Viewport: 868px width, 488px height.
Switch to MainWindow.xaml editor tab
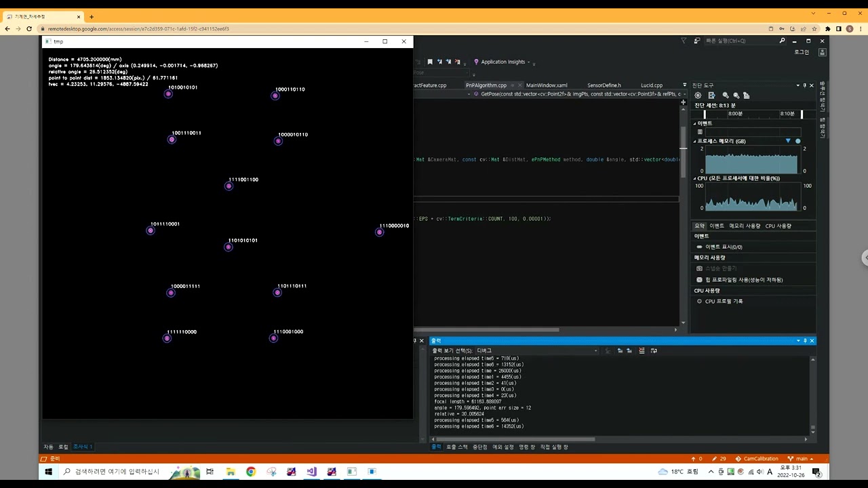(x=547, y=85)
